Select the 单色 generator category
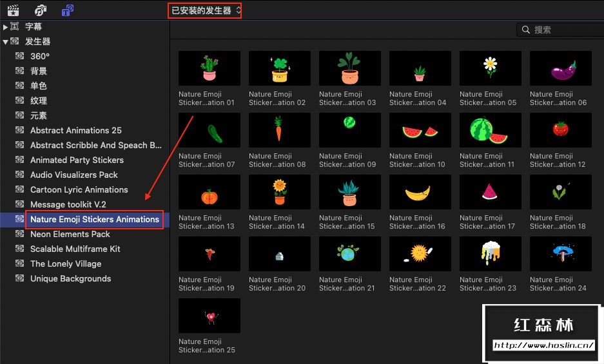The height and width of the screenshot is (364, 604). [x=84, y=86]
